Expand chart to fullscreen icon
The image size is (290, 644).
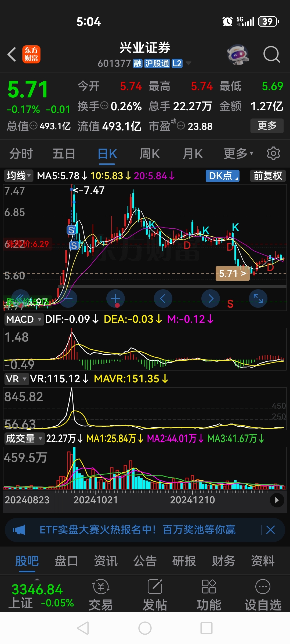[258, 298]
